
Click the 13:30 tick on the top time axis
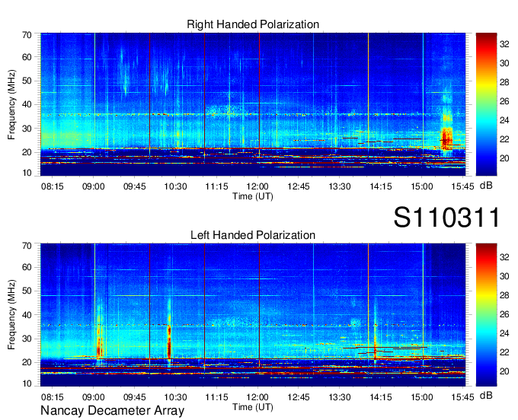pyautogui.click(x=340, y=186)
